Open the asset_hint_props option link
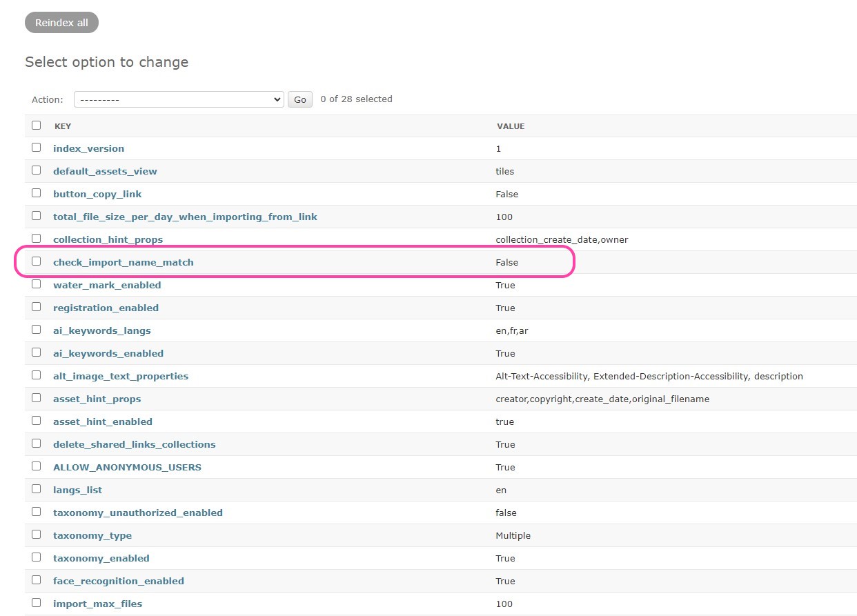The image size is (857, 616). [x=97, y=399]
